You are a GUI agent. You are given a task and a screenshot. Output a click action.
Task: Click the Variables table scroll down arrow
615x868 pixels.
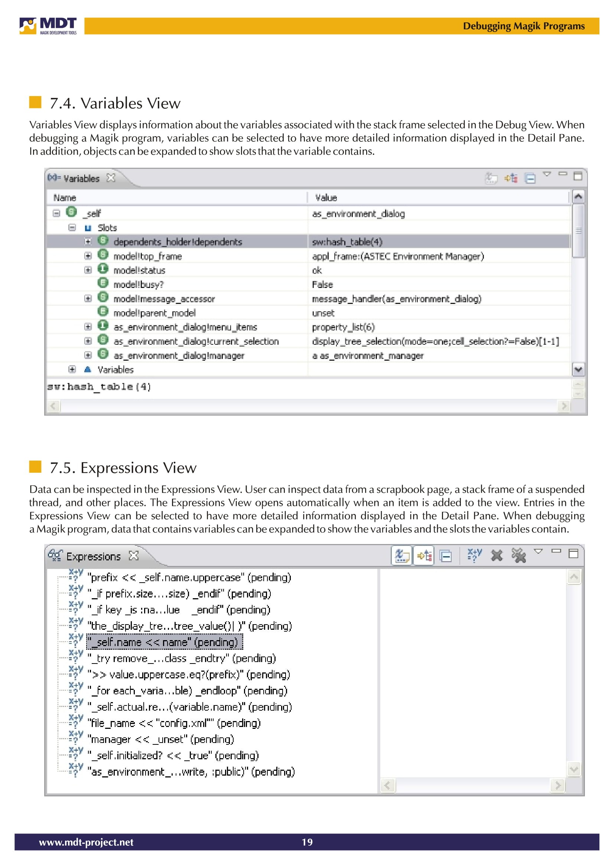click(578, 370)
